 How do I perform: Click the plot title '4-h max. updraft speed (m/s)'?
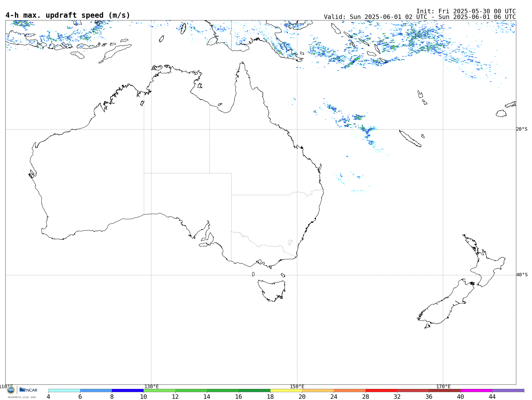point(68,15)
